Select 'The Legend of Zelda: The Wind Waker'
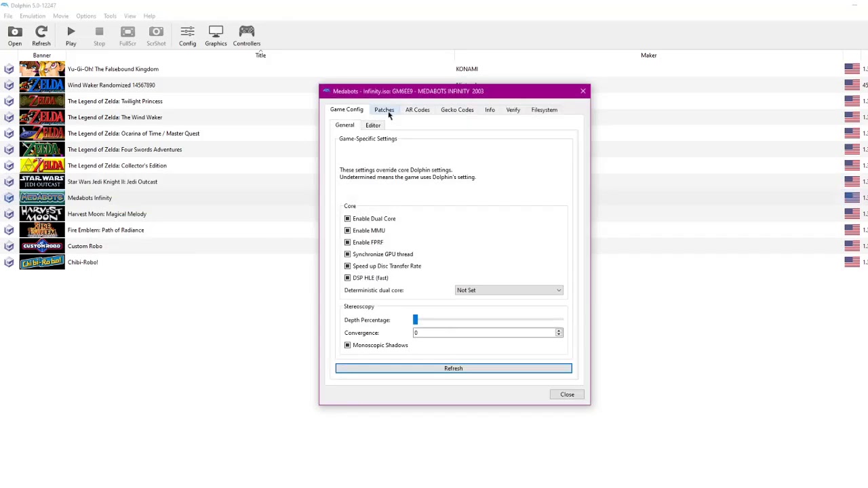Screen dimensions: 868x488 (115, 117)
